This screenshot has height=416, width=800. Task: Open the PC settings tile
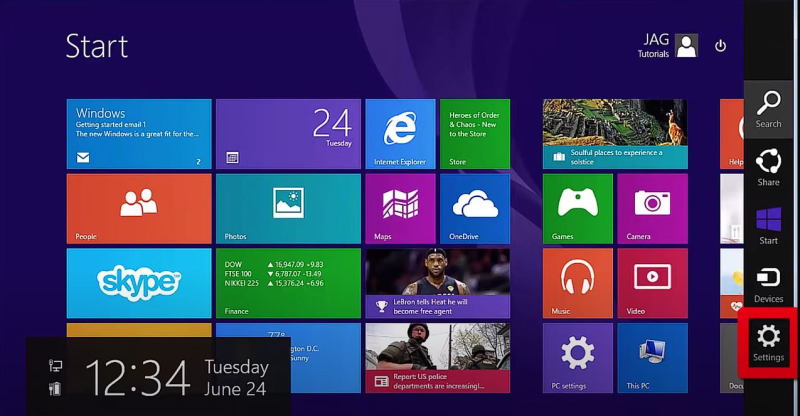[578, 358]
